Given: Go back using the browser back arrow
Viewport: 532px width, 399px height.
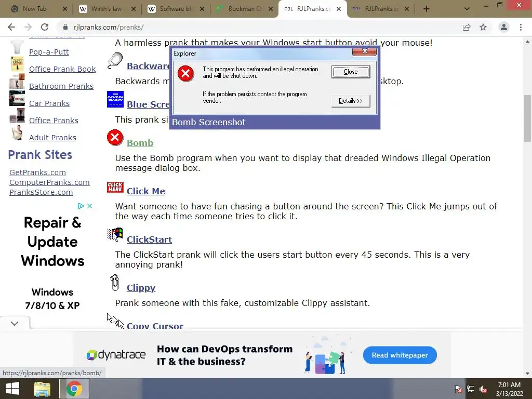Looking at the screenshot, I should 11,27.
